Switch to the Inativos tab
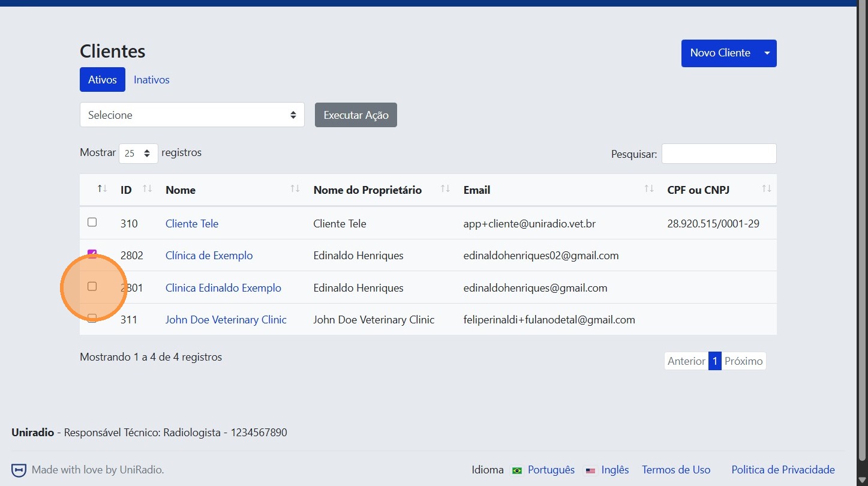The width and height of the screenshot is (868, 486). pos(151,79)
